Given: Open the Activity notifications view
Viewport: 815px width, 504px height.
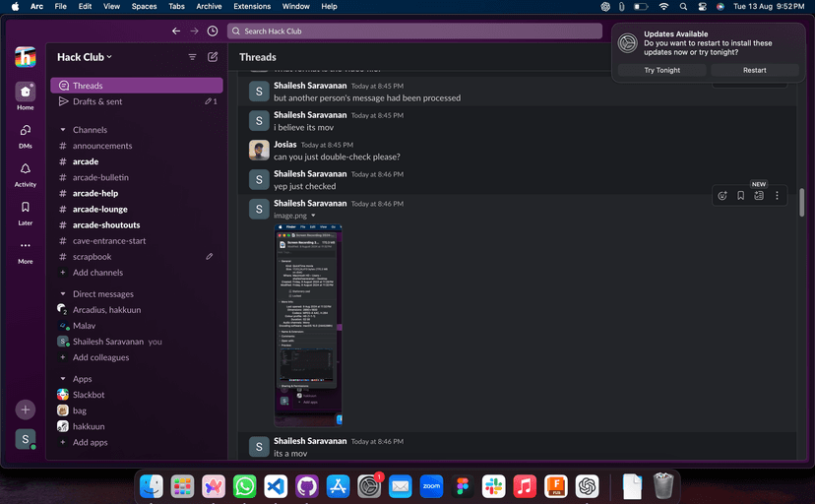Looking at the screenshot, I should click(x=26, y=173).
